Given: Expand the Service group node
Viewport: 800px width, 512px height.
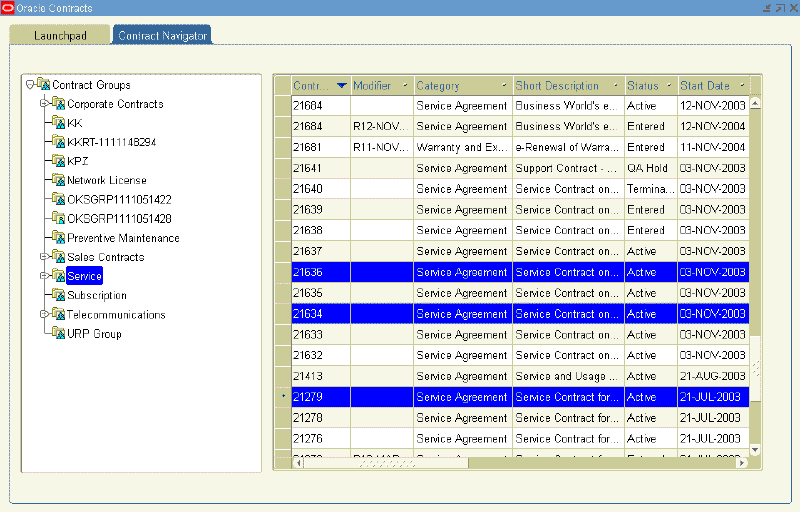Looking at the screenshot, I should [x=44, y=276].
